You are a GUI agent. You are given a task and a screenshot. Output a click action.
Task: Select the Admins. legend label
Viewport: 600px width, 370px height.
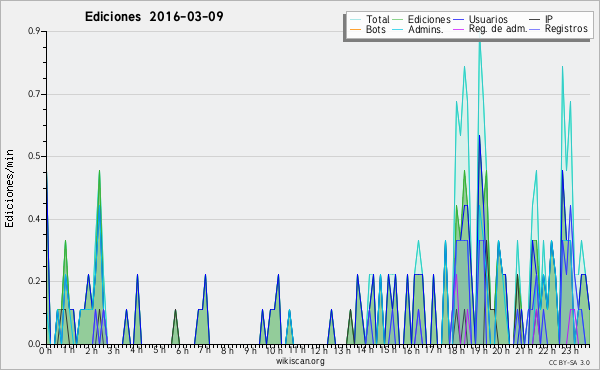tap(426, 29)
